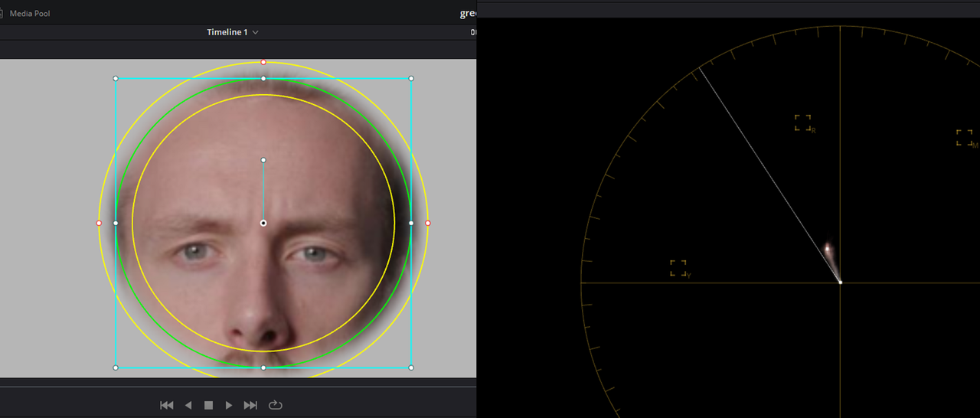Image resolution: width=980 pixels, height=418 pixels.
Task: Select the bottom-left bounding box corner handle
Action: pyautogui.click(x=116, y=367)
